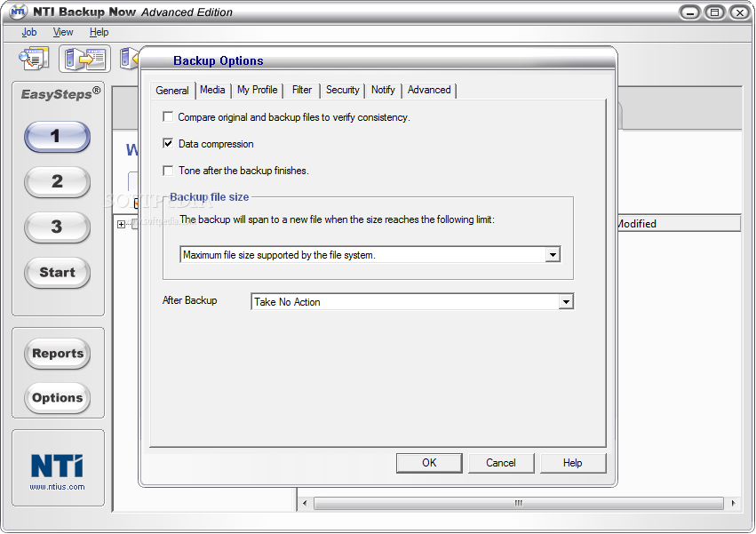The height and width of the screenshot is (534, 756).
Task: Maximize the NTI Backup Now window
Action: coord(714,12)
